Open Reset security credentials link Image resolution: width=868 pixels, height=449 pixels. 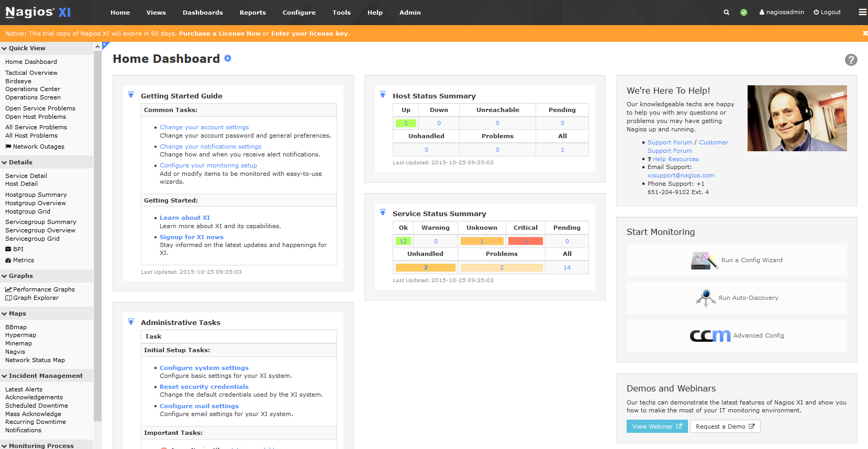click(204, 387)
